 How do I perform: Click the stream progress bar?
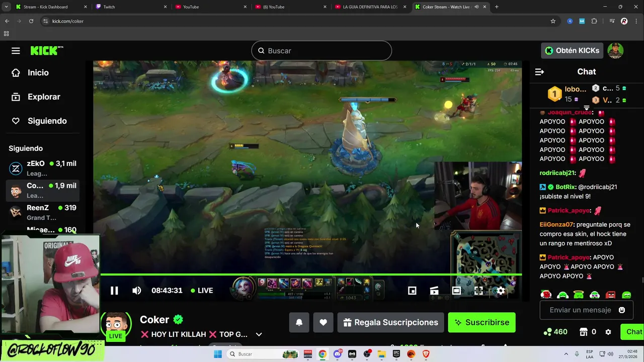(311, 275)
